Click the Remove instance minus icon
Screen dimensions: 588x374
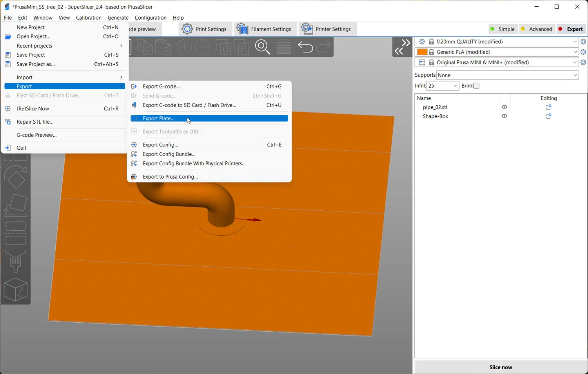click(202, 47)
